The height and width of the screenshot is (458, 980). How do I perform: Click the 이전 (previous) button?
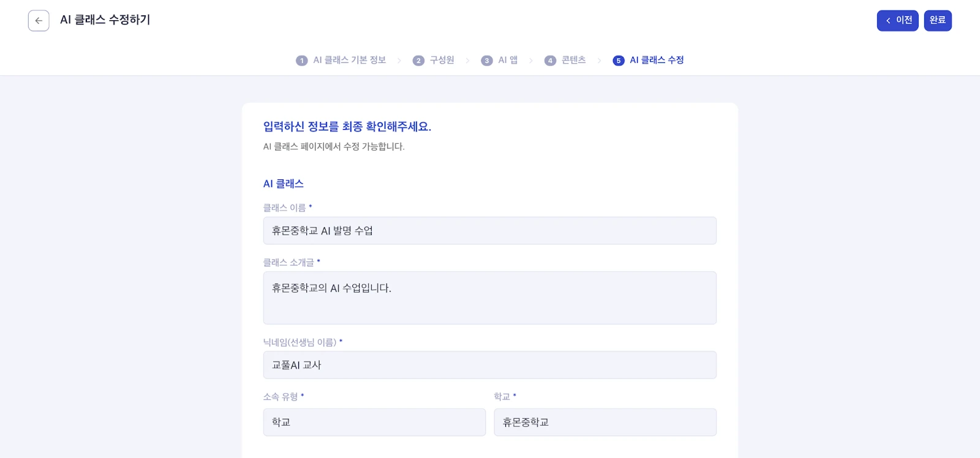click(897, 21)
